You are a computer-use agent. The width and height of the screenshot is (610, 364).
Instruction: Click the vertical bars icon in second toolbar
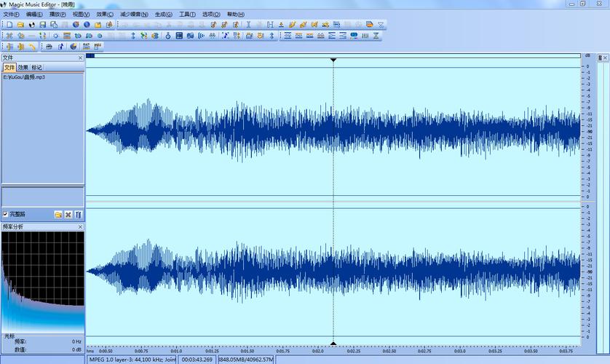tap(365, 36)
